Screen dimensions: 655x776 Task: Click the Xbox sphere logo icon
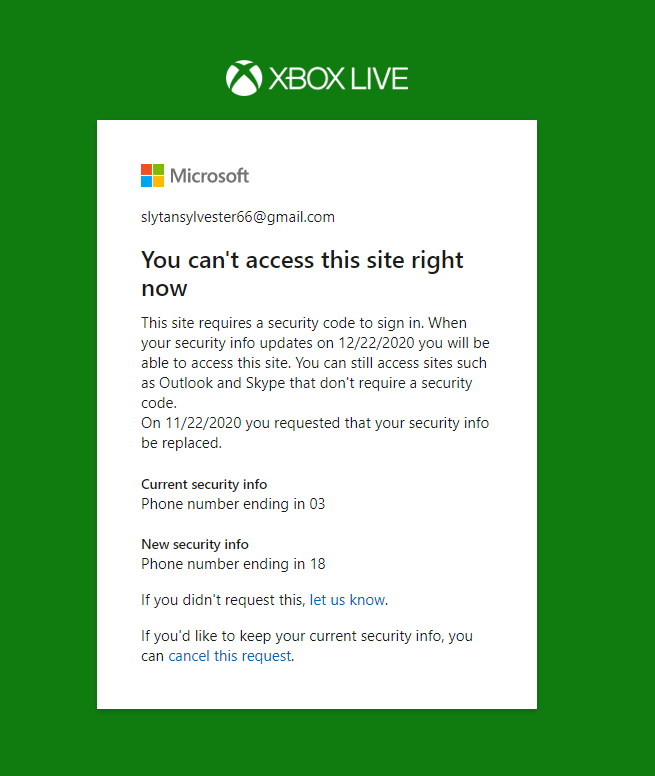click(x=244, y=78)
